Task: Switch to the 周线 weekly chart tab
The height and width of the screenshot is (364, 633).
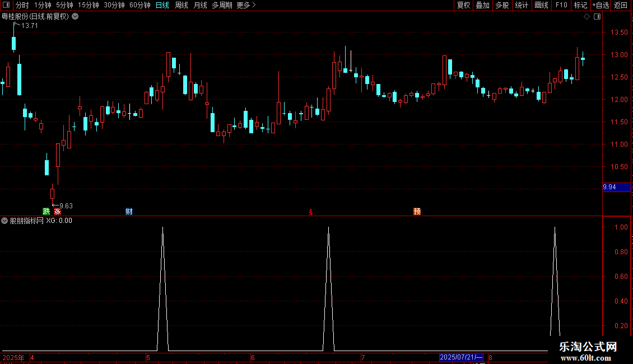Action: click(181, 5)
